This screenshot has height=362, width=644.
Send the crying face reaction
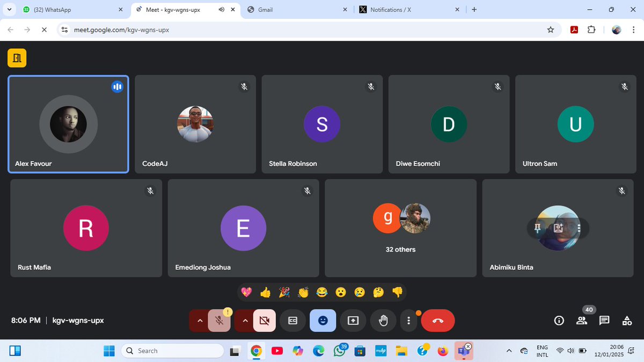point(360,292)
